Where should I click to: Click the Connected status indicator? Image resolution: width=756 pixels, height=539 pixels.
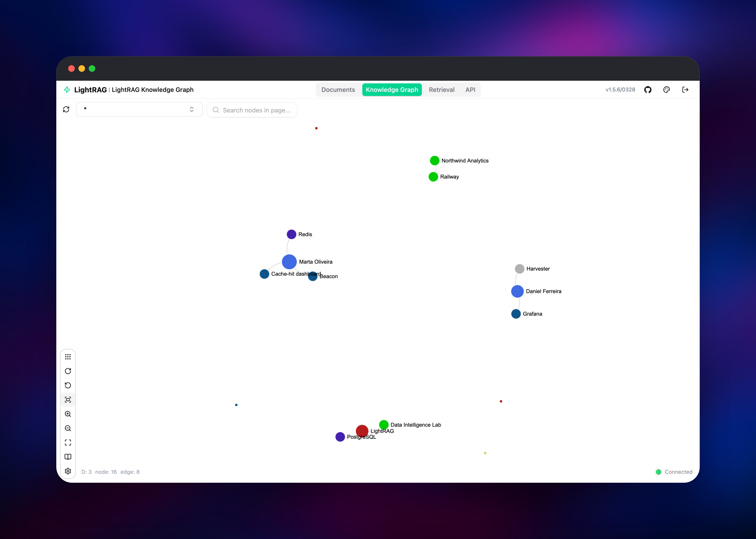674,472
